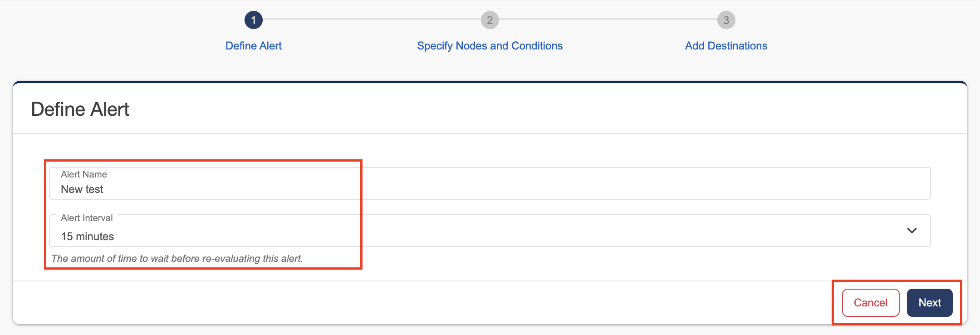Screen dimensions: 980x335
Task: Click the 'New test' text in Alert Name
Action: click(x=82, y=189)
